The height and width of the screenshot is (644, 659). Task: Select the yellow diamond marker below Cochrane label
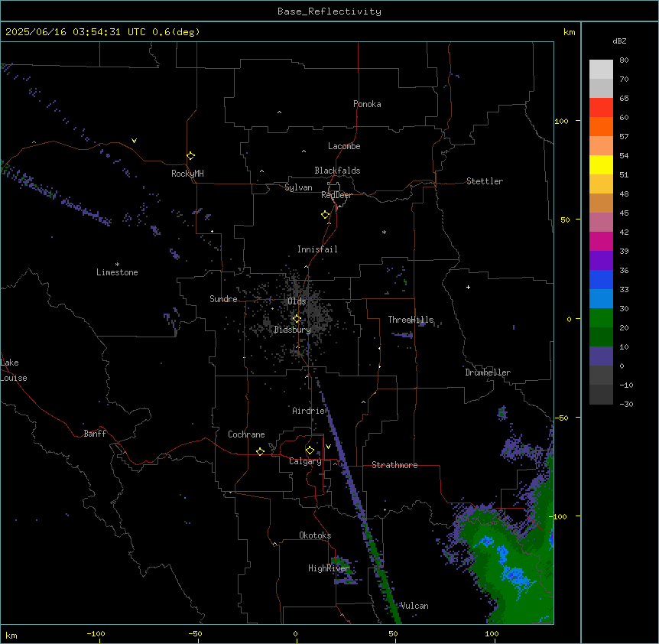pos(260,451)
